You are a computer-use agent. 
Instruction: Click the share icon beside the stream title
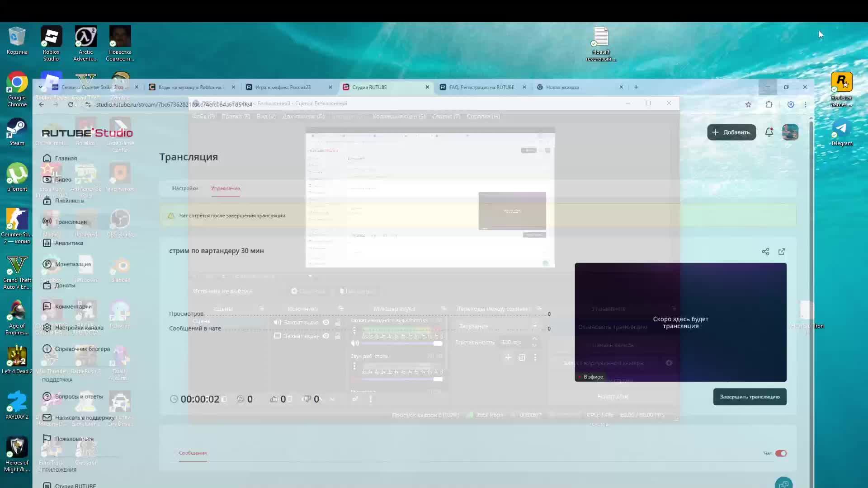[765, 252]
